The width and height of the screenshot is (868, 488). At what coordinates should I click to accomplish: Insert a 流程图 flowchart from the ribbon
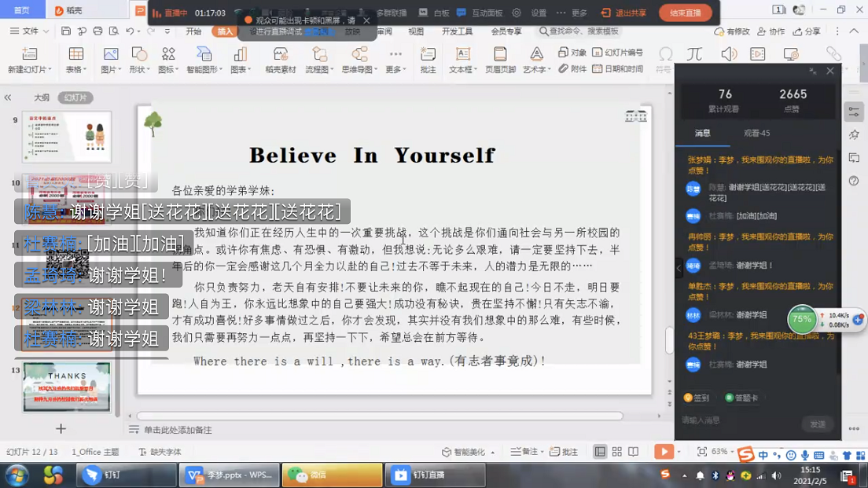pos(319,54)
